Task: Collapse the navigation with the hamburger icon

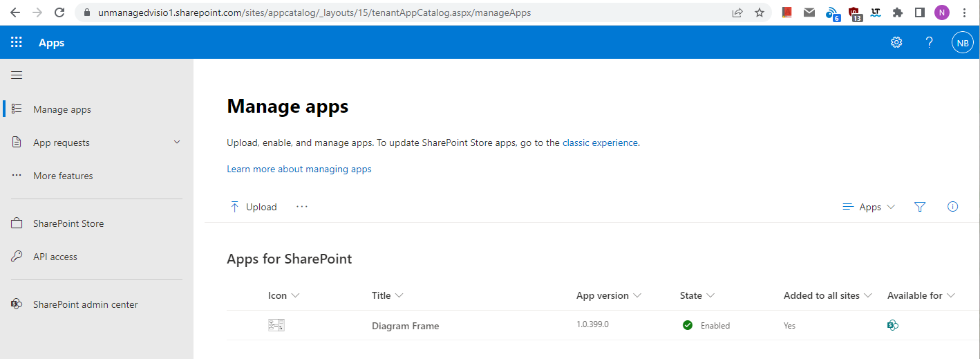Action: [x=17, y=75]
